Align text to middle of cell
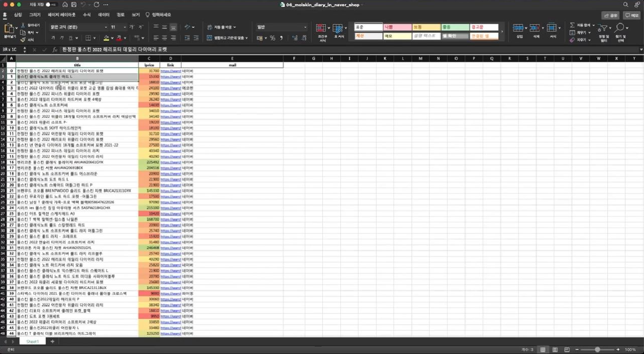 click(164, 27)
